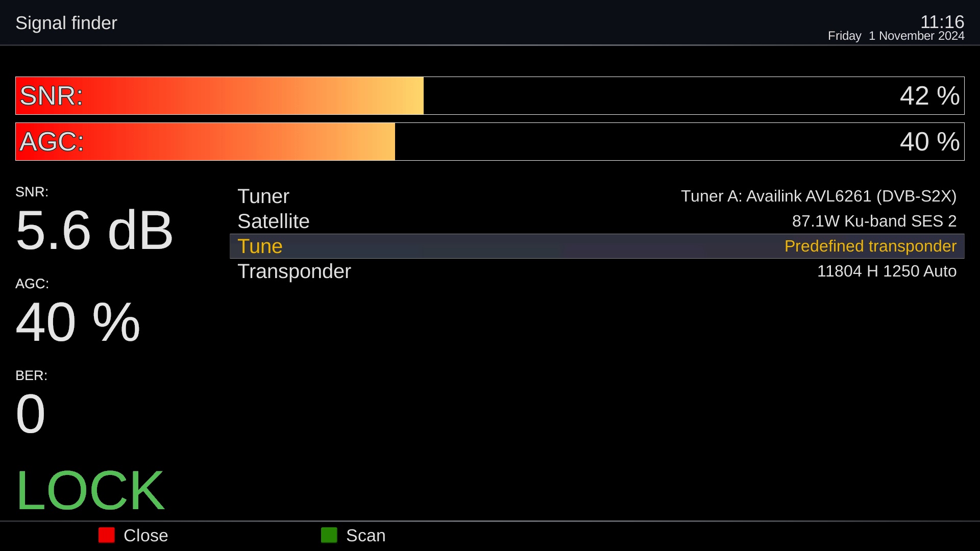Click the BER value 0
Viewport: 980px width, 551px height.
click(31, 414)
